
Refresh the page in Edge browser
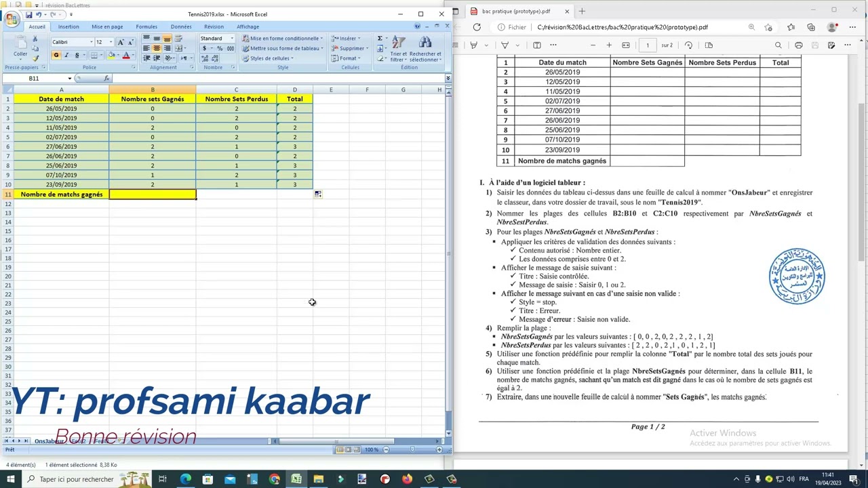[477, 28]
